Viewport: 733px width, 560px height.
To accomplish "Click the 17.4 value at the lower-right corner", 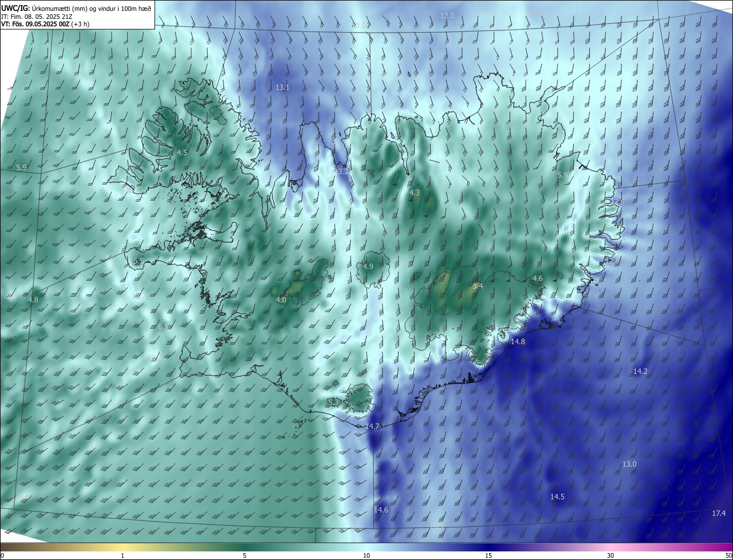I will [x=719, y=514].
